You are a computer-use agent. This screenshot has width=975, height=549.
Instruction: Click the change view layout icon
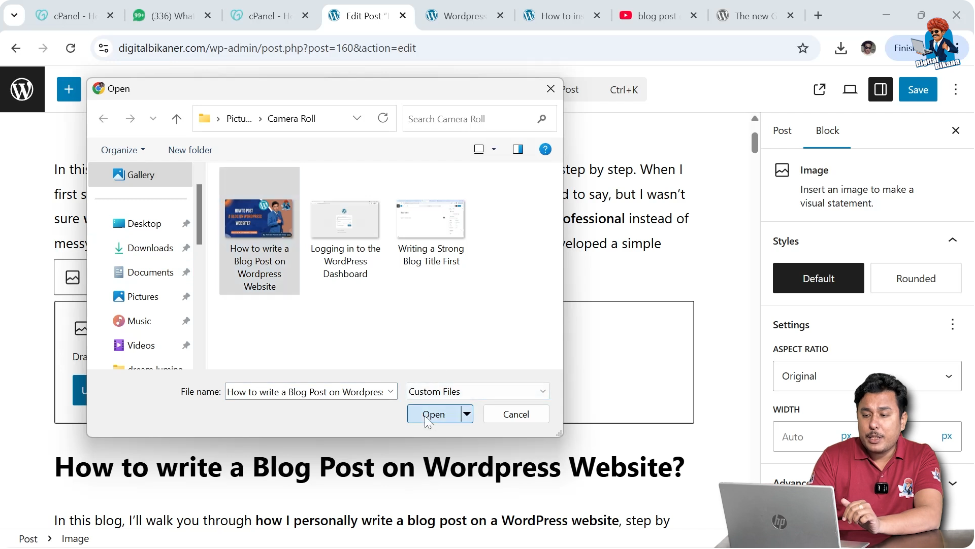479,149
